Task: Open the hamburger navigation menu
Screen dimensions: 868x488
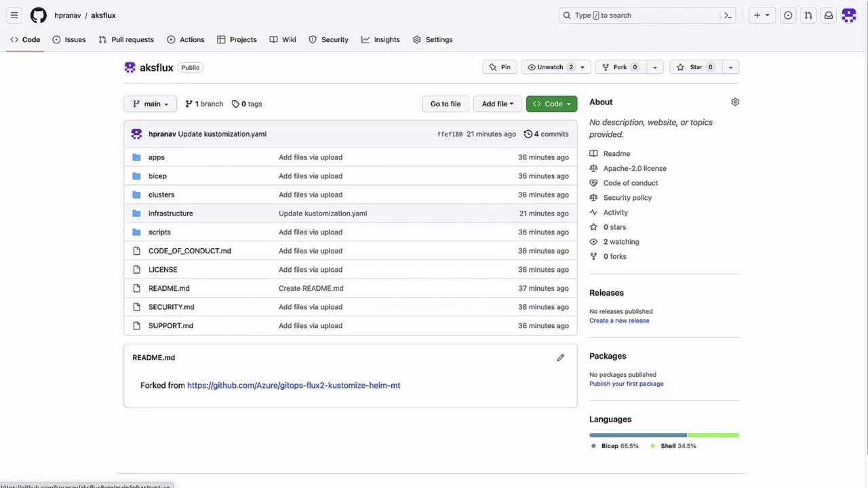Action: [x=14, y=15]
